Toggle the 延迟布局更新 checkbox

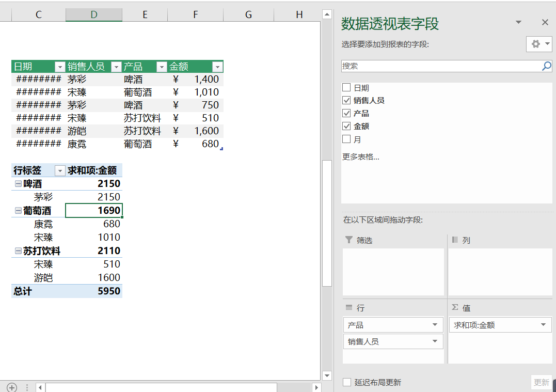pos(347,382)
